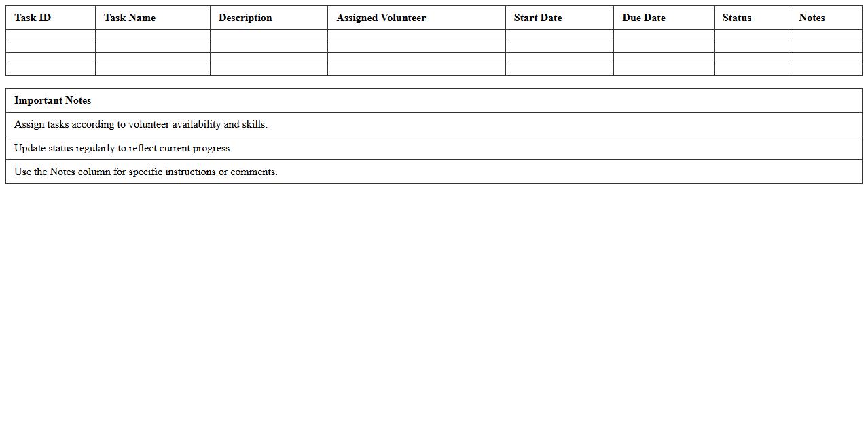This screenshot has width=868, height=441.
Task: Select the 'Update status regularly' note
Action: point(123,148)
